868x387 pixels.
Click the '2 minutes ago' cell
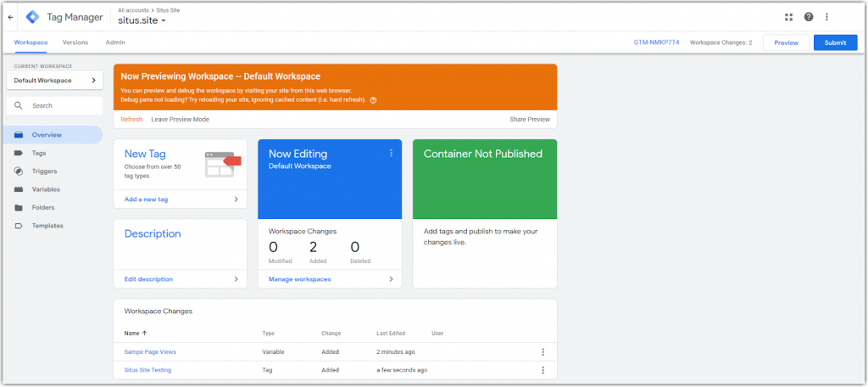[396, 352]
